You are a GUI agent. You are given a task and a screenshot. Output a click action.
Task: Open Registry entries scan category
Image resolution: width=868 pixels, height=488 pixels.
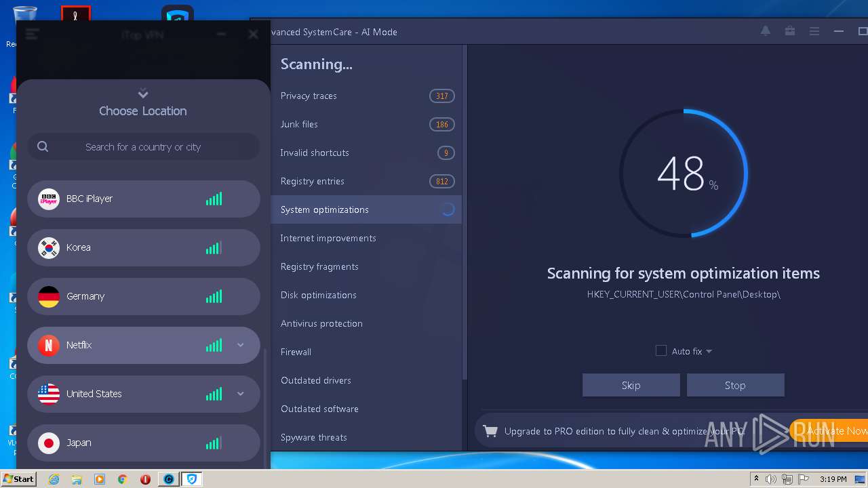[x=366, y=181]
